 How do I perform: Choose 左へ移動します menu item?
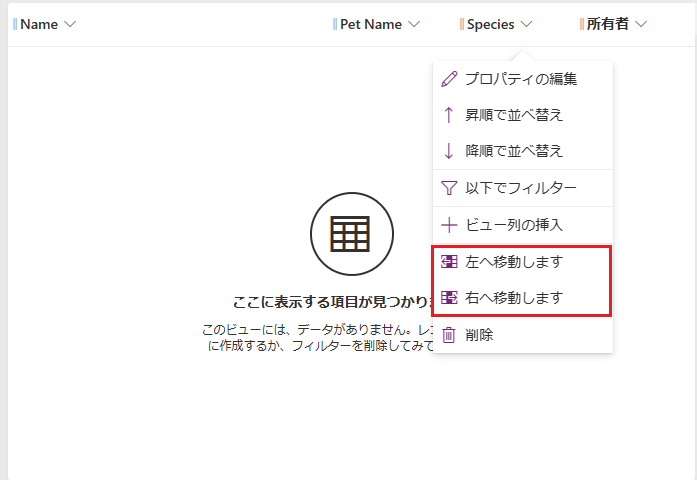523,261
